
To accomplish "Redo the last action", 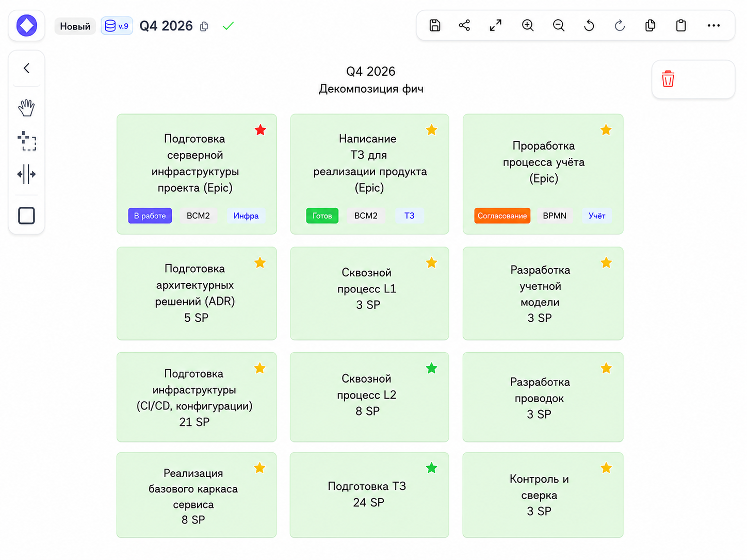I will (620, 25).
